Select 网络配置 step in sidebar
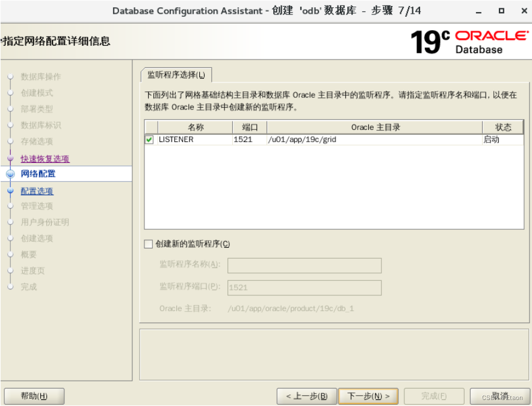The image size is (532, 406). click(38, 174)
